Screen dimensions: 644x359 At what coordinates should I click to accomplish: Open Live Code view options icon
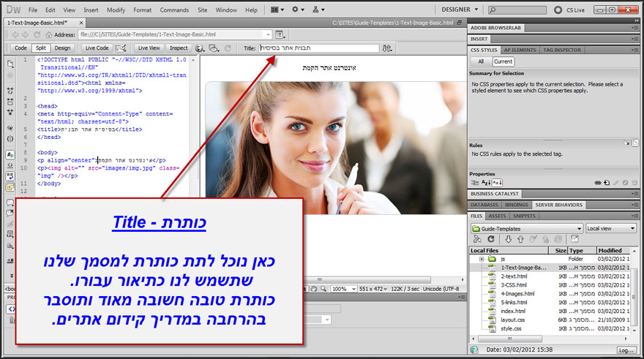[x=121, y=48]
